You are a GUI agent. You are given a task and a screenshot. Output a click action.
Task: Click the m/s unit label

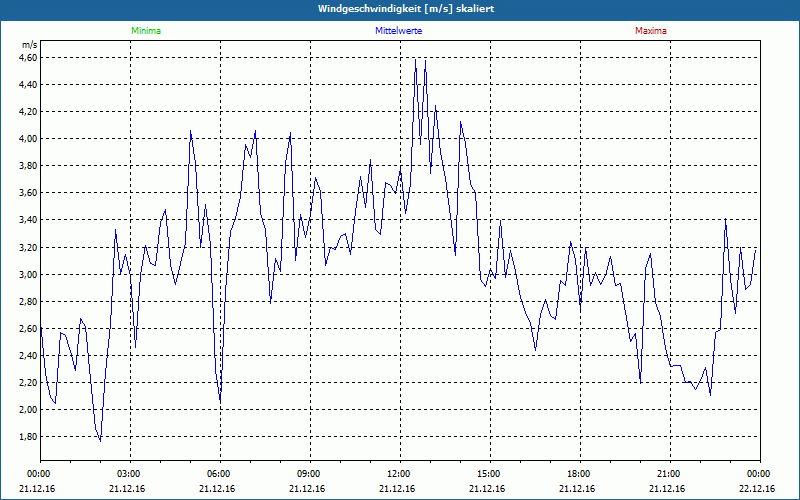(30, 45)
